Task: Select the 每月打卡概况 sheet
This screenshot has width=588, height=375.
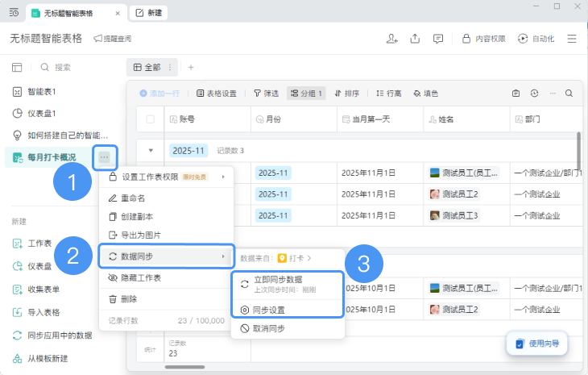Action: 49,157
